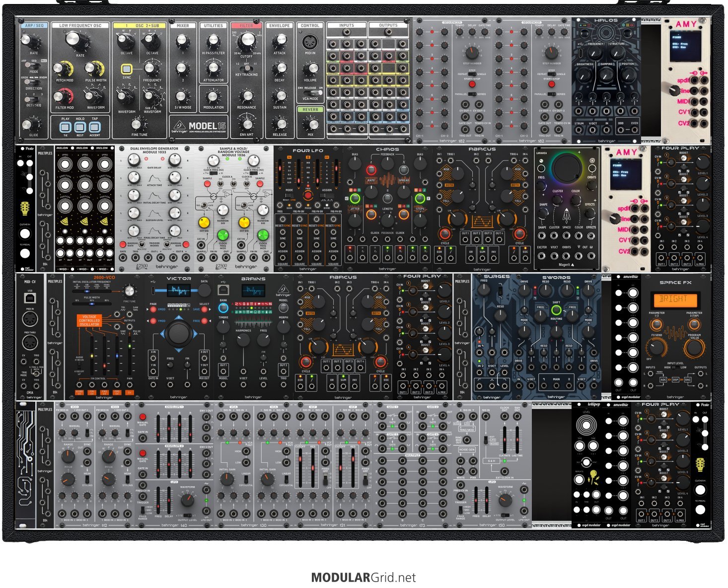Viewport: 728px width, 588px height.
Task: Click the Envelope SUSTAIN knob on Model 15
Action: coord(280,97)
